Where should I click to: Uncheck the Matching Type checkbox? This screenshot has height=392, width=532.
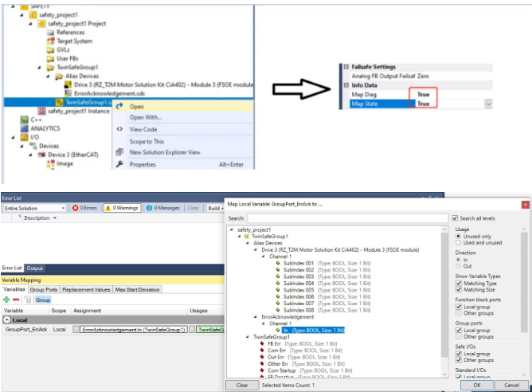458,281
